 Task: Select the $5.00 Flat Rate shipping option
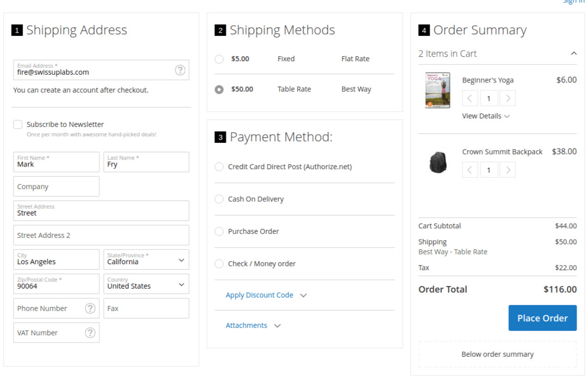pos(219,59)
